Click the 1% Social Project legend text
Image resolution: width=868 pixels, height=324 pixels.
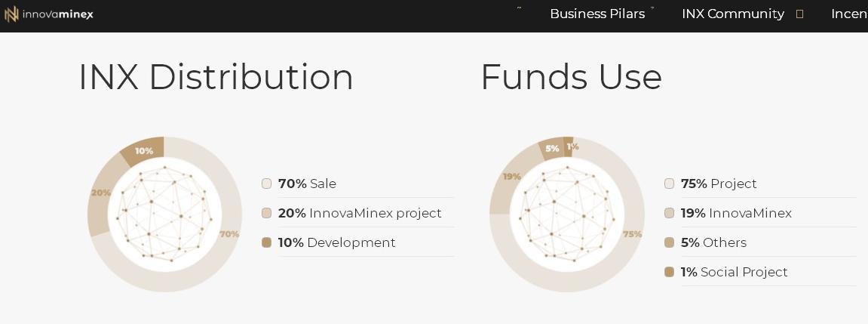[734, 272]
